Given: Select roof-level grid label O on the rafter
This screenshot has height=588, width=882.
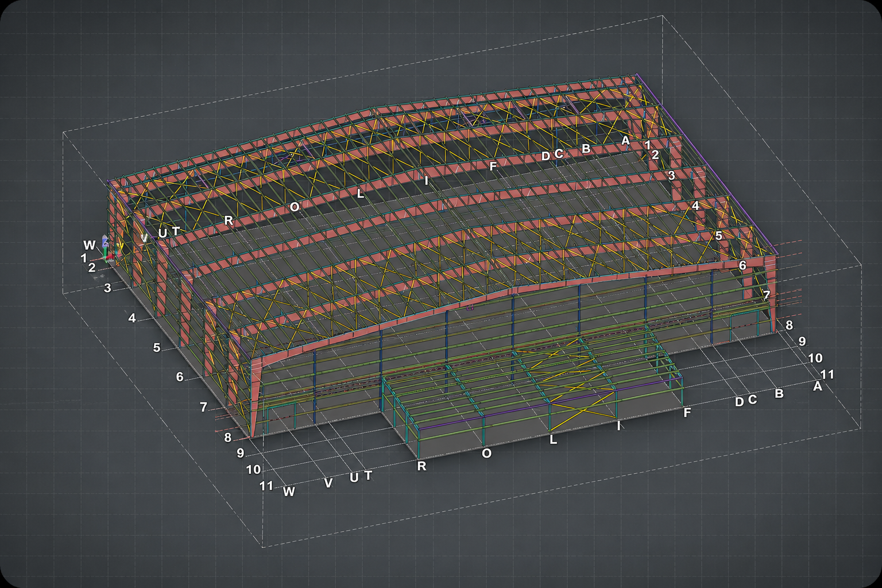Looking at the screenshot, I should click(x=295, y=207).
